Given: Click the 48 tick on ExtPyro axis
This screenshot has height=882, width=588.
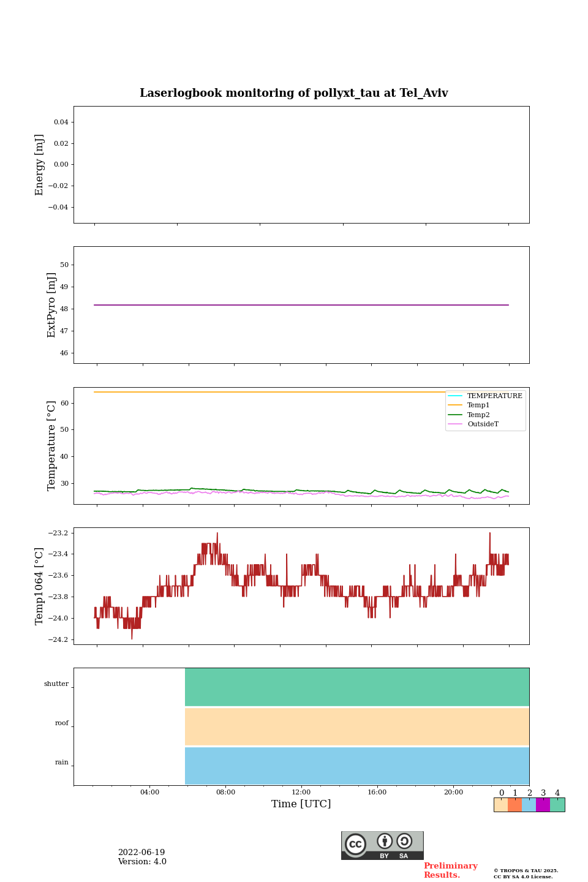Looking at the screenshot, I should 64,309.
